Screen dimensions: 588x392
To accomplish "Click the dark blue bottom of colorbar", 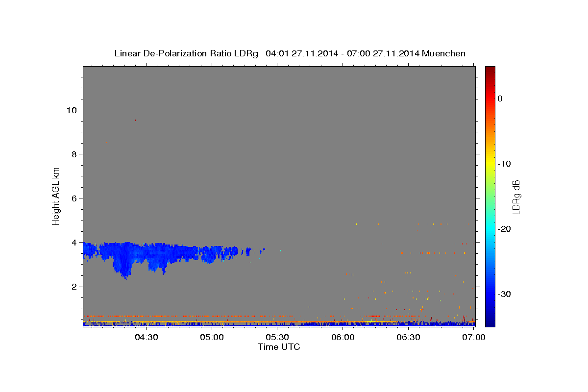I will (x=490, y=321).
